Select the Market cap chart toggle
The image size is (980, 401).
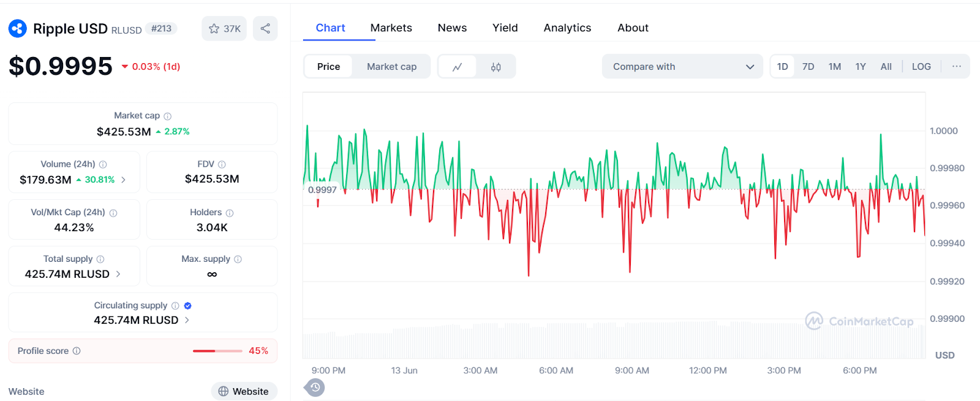391,67
